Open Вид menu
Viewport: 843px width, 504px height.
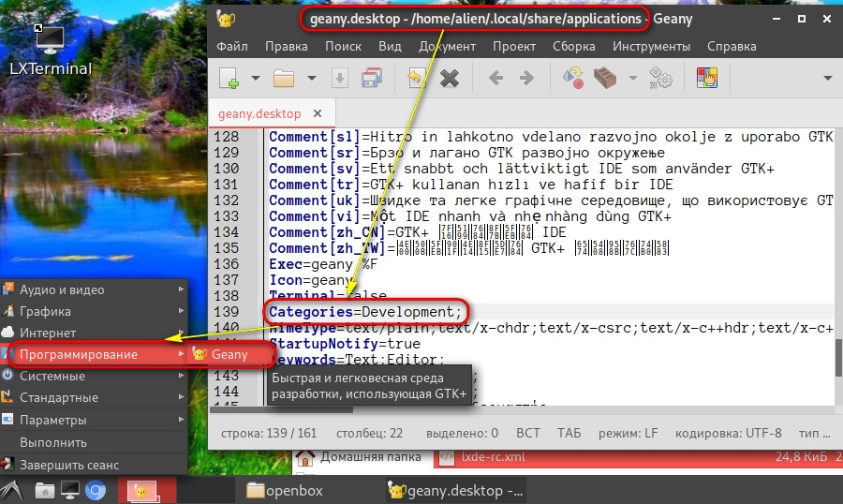pyautogui.click(x=390, y=46)
